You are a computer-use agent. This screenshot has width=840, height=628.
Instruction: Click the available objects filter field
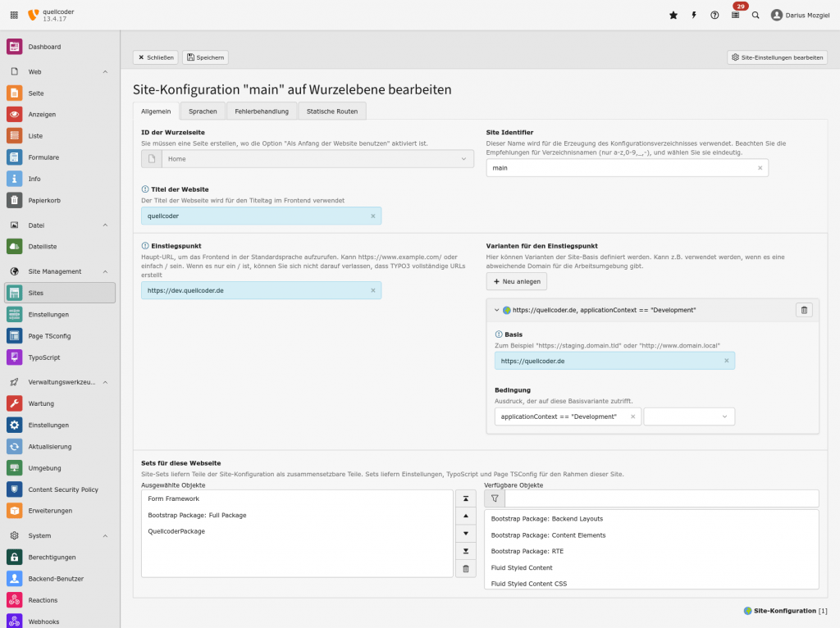click(x=662, y=498)
